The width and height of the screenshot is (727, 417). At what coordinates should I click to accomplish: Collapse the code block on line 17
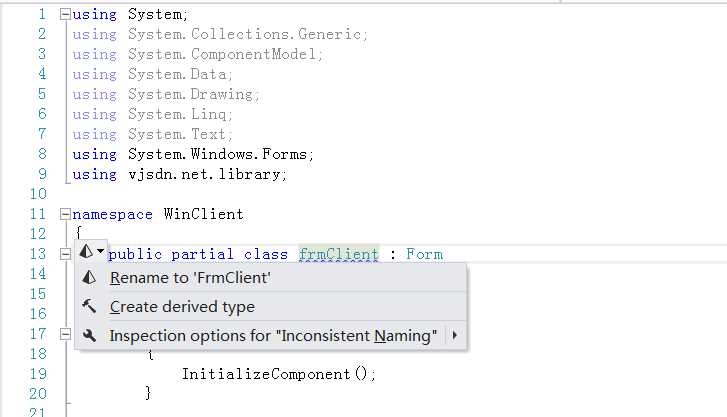(65, 334)
